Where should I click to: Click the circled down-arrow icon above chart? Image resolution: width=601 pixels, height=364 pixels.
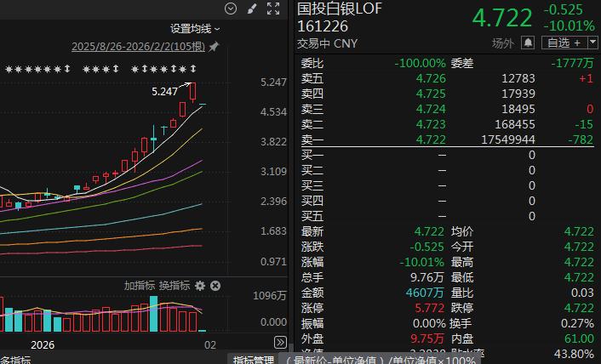point(230,9)
